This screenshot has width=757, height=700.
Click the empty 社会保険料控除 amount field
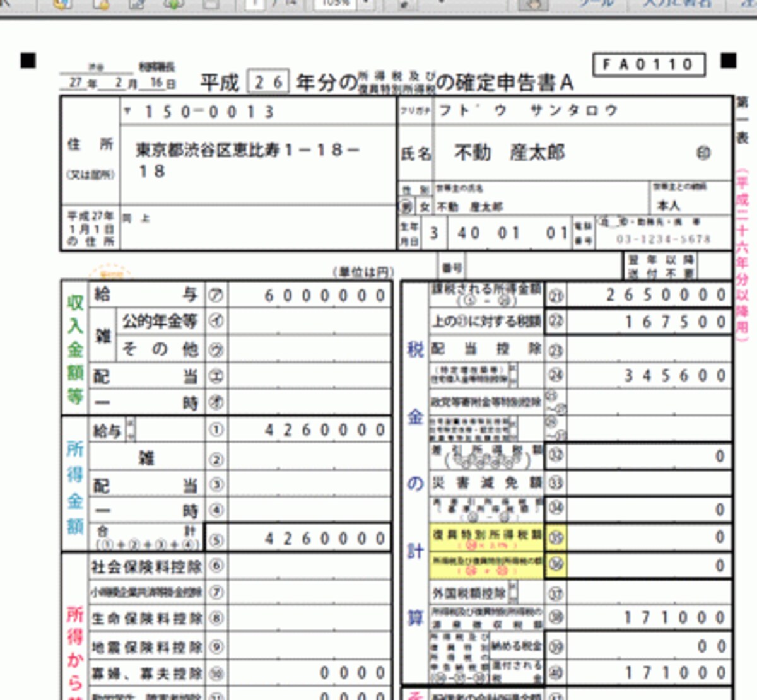point(309,566)
